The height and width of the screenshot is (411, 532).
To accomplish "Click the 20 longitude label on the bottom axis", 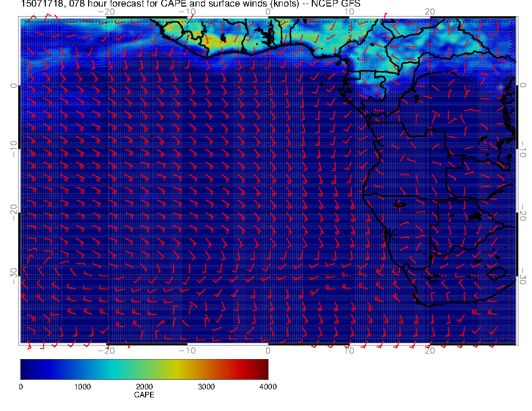I will [430, 351].
